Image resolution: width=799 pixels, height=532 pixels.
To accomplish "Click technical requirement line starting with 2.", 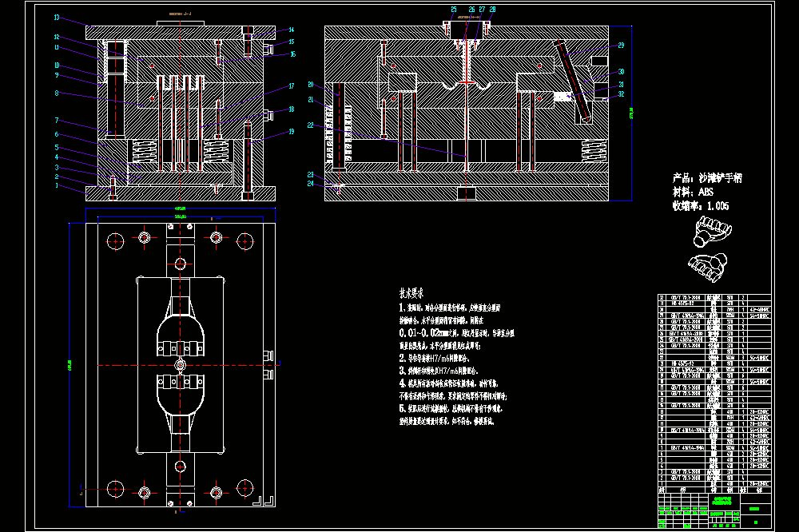I will pos(434,358).
